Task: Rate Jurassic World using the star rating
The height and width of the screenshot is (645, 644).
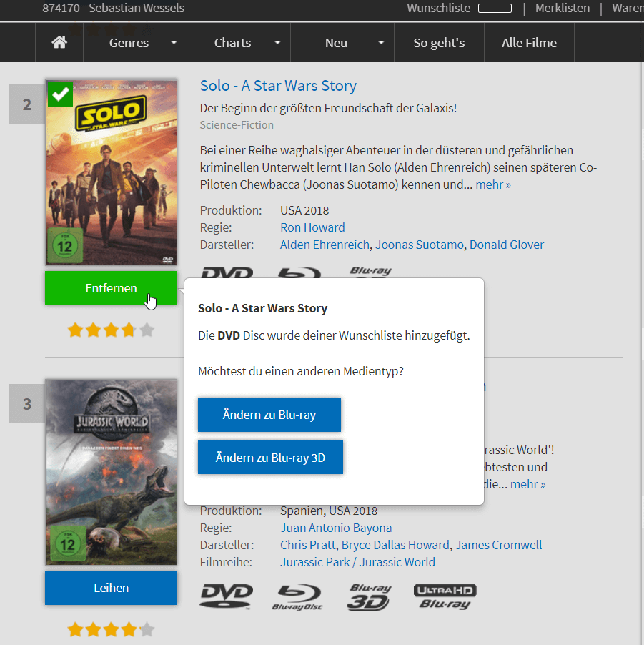Action: click(x=111, y=629)
